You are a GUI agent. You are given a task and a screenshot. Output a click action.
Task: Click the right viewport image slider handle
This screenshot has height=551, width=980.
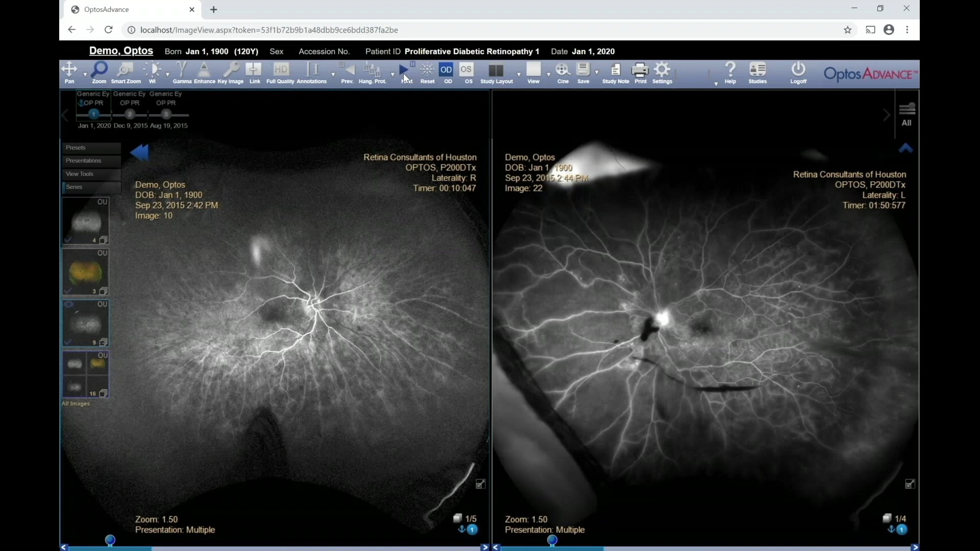pyautogui.click(x=552, y=540)
